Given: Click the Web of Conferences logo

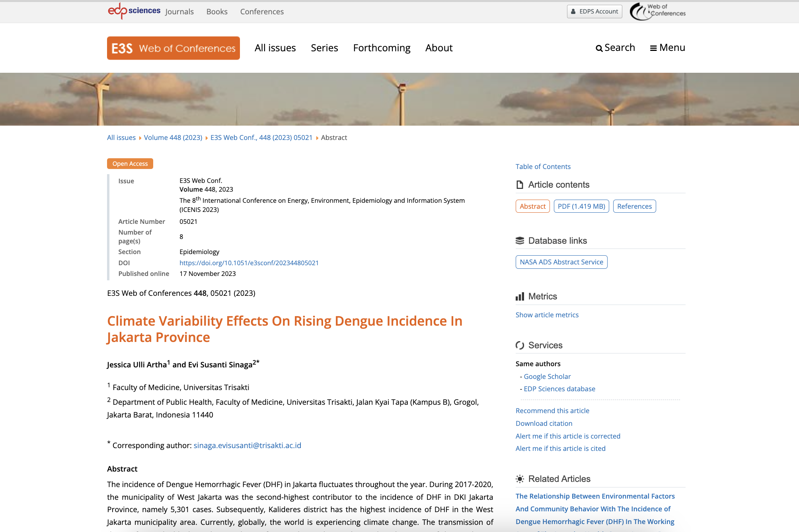Looking at the screenshot, I should click(658, 11).
